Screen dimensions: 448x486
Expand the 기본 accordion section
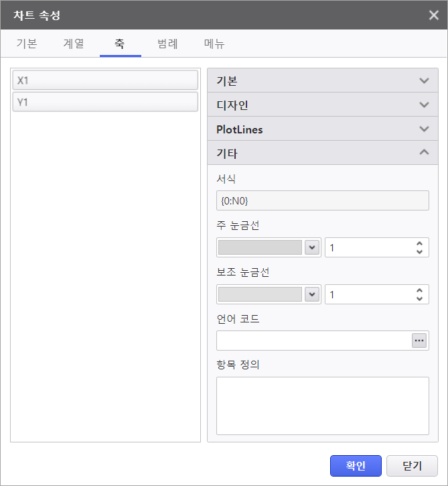[322, 81]
